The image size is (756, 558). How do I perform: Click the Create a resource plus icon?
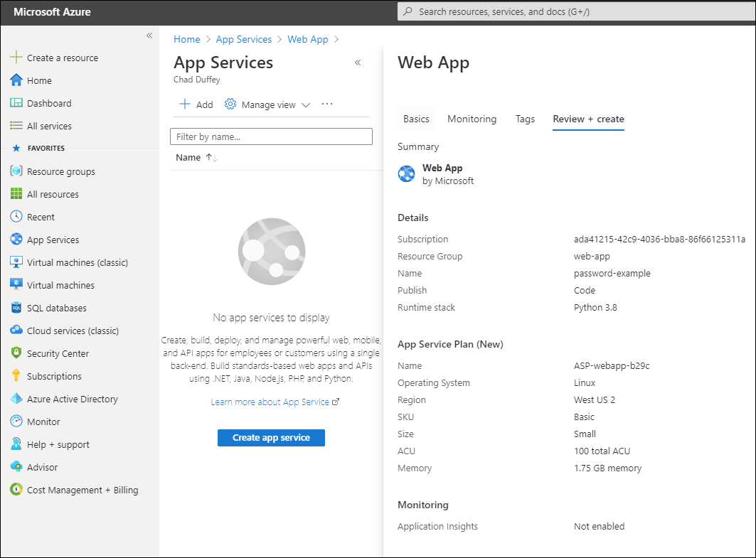[x=16, y=58]
